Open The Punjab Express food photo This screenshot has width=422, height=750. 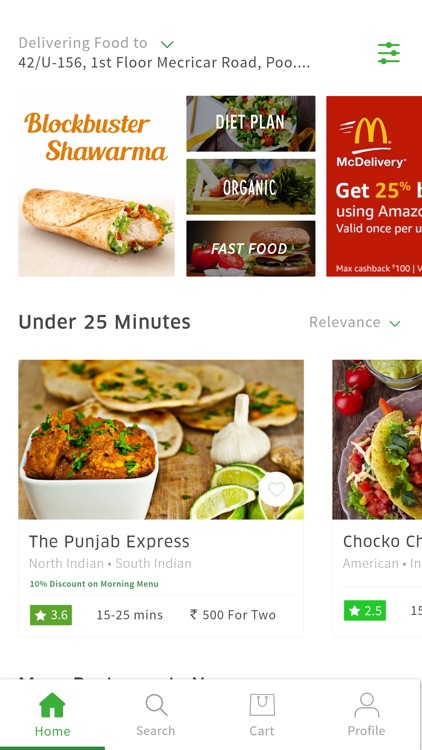(x=161, y=440)
